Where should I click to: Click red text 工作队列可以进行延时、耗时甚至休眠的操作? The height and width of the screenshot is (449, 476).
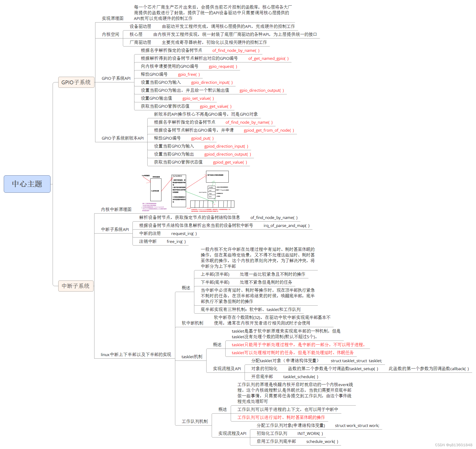click(281, 417)
